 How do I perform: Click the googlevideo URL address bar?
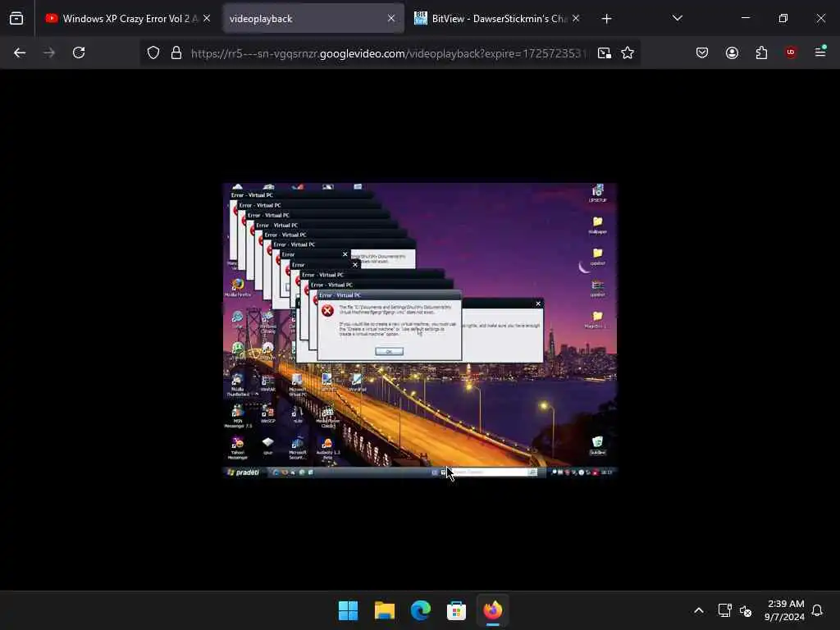pyautogui.click(x=388, y=53)
